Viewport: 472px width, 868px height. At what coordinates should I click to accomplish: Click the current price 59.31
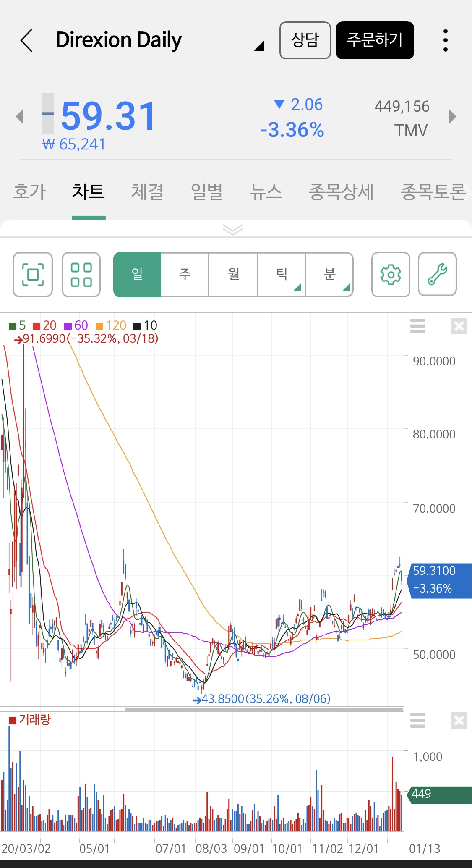pyautogui.click(x=108, y=116)
